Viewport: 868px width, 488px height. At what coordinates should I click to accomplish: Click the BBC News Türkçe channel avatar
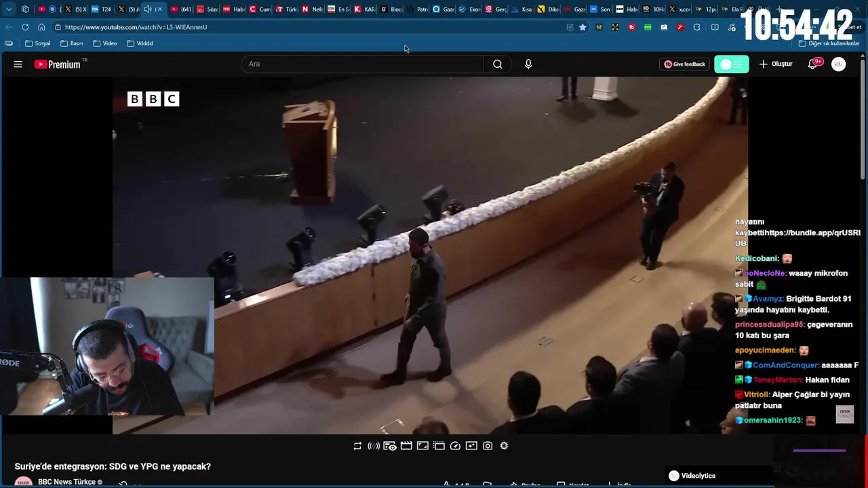pyautogui.click(x=24, y=483)
